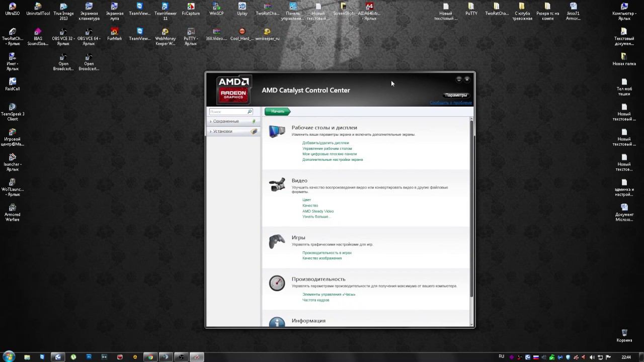Click the magnifier icon in search box

(249, 112)
